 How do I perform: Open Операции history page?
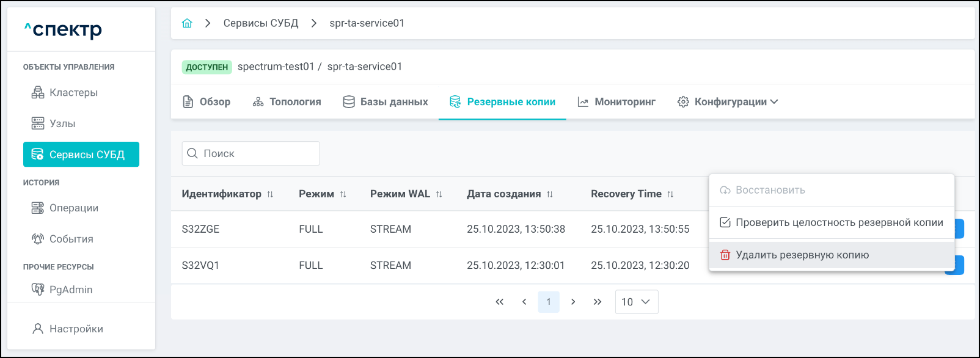click(x=73, y=208)
